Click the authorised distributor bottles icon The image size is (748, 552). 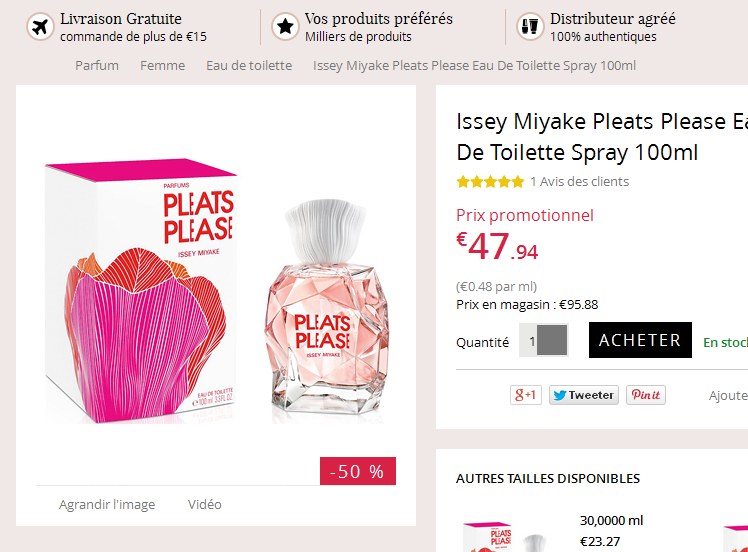(530, 27)
